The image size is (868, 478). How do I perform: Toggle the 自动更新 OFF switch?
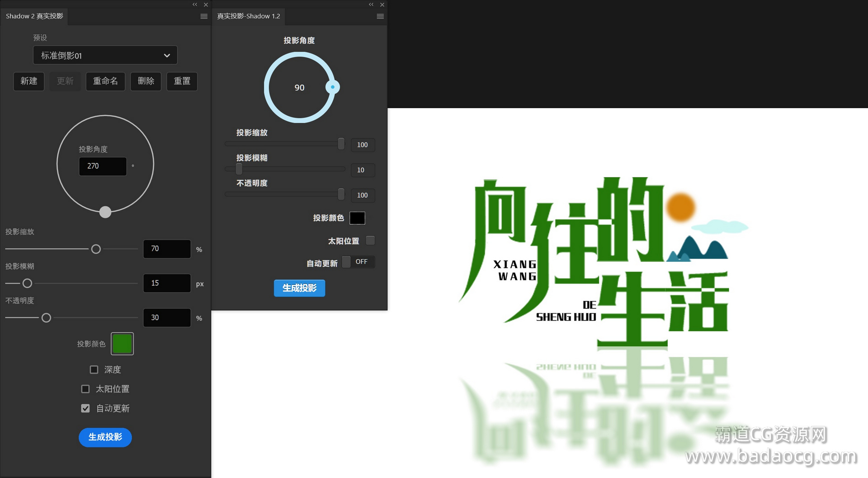tap(358, 262)
